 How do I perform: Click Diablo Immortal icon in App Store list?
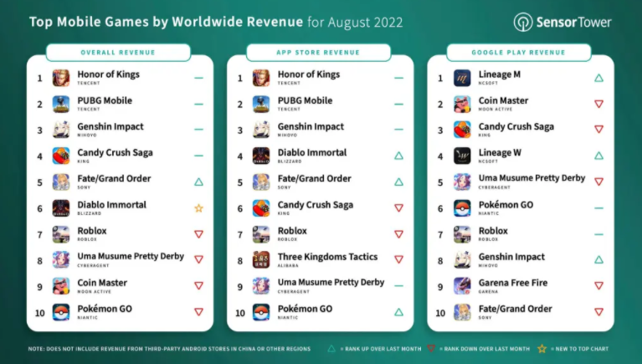261,156
